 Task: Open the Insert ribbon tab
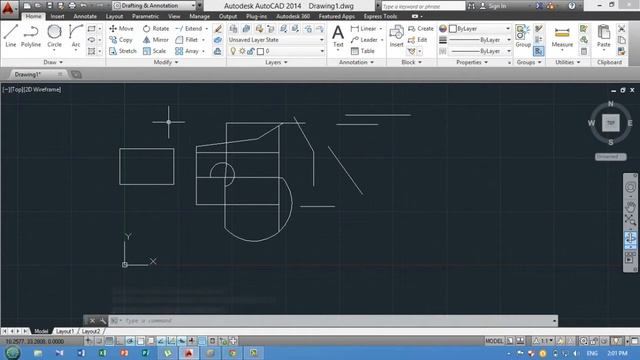click(x=57, y=16)
